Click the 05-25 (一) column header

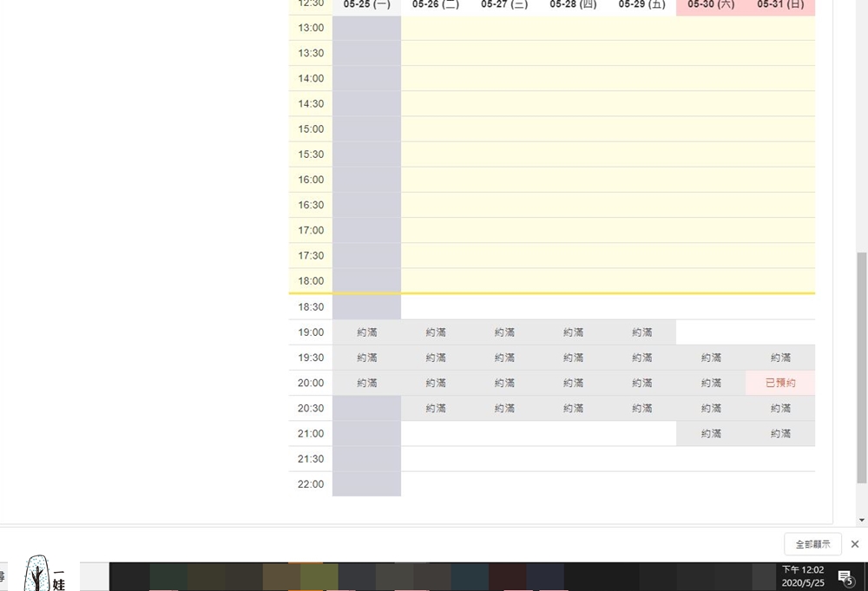(366, 5)
